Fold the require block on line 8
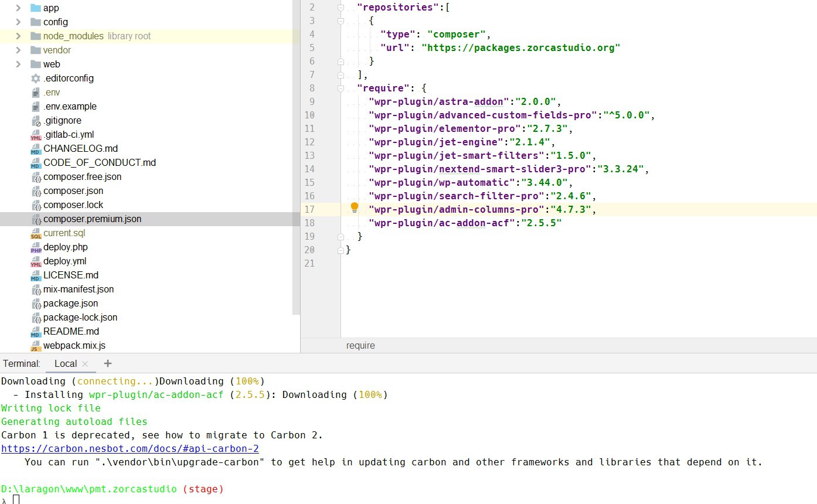 (x=341, y=88)
